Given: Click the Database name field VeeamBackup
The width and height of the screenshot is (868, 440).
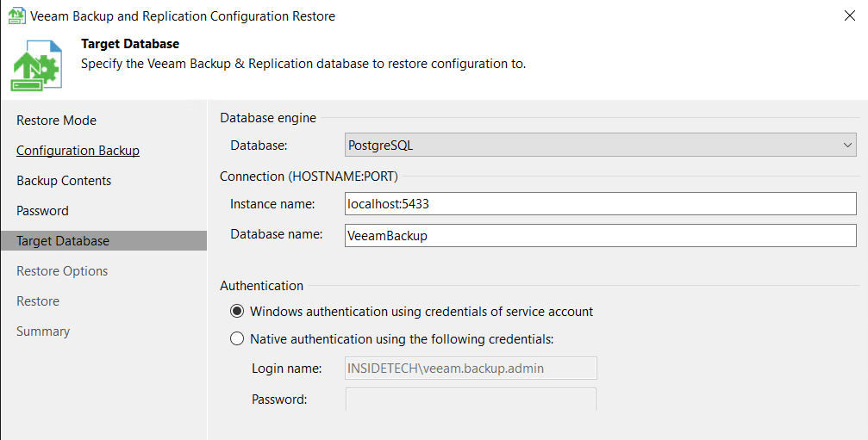Looking at the screenshot, I should pos(600,235).
